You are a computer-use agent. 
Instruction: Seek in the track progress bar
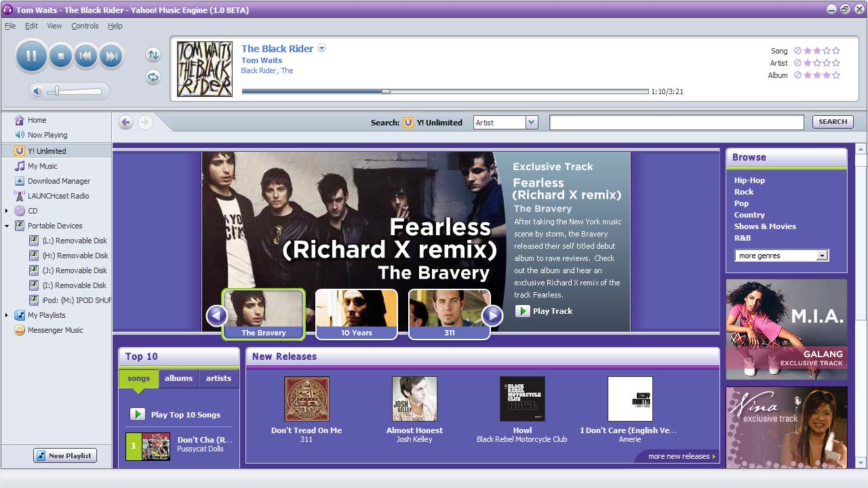[445, 91]
